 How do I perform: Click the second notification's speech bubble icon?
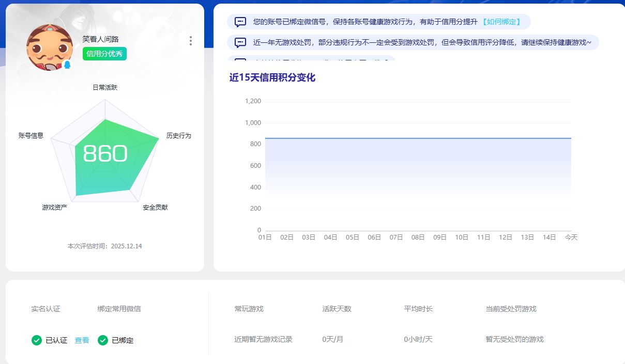click(x=240, y=41)
